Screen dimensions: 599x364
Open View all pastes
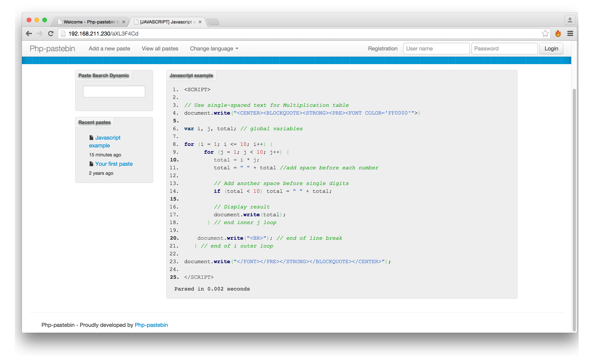pos(160,48)
